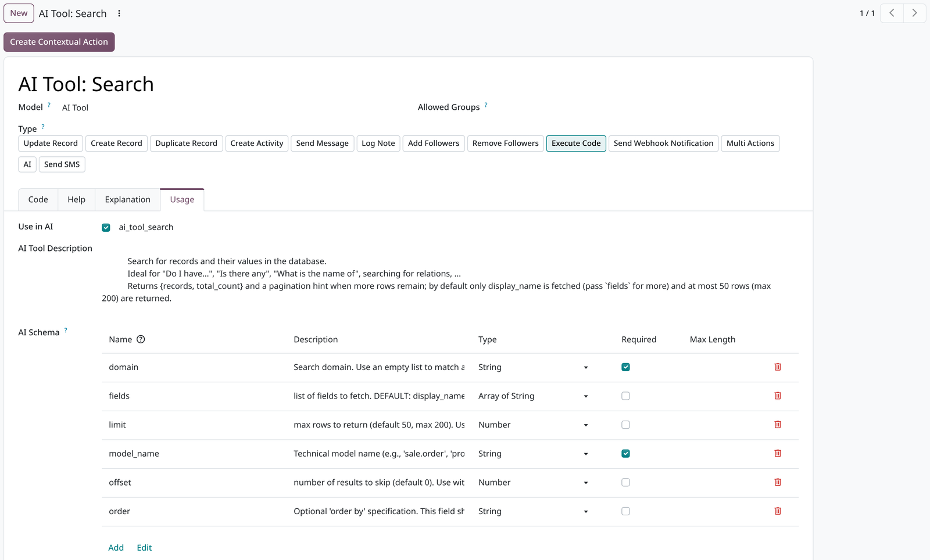The width and height of the screenshot is (930, 560).
Task: Go to the previous record
Action: tap(892, 13)
